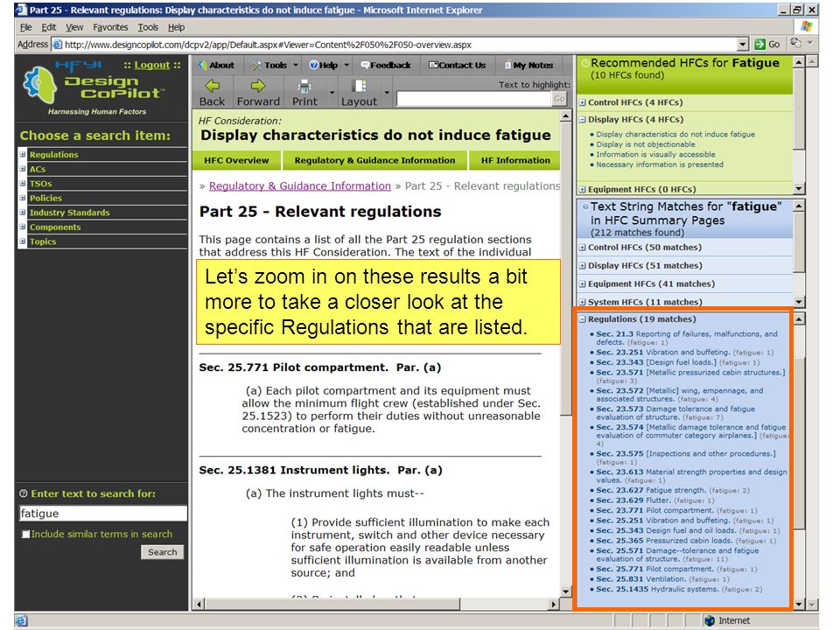Click Internet zone status bar icon
The height and width of the screenshot is (630, 840).
(x=710, y=620)
